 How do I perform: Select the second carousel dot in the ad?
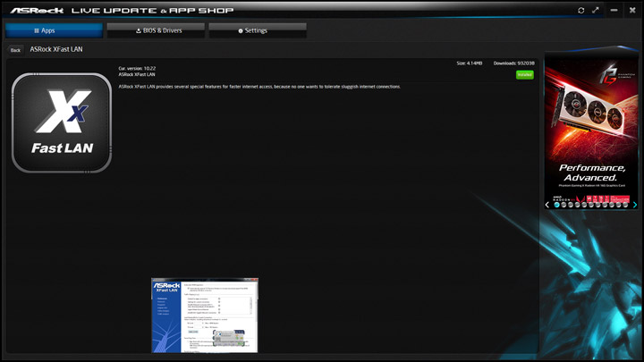click(x=563, y=205)
